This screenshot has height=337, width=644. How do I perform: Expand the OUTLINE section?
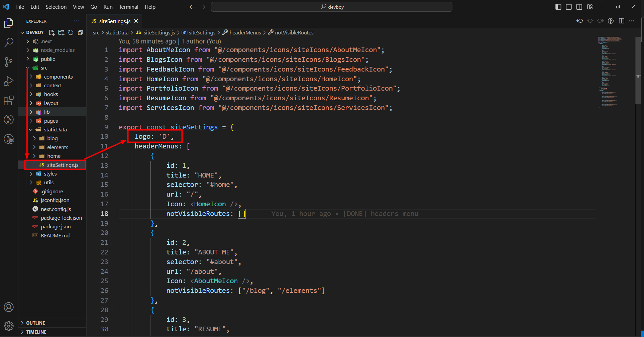pyautogui.click(x=35, y=323)
